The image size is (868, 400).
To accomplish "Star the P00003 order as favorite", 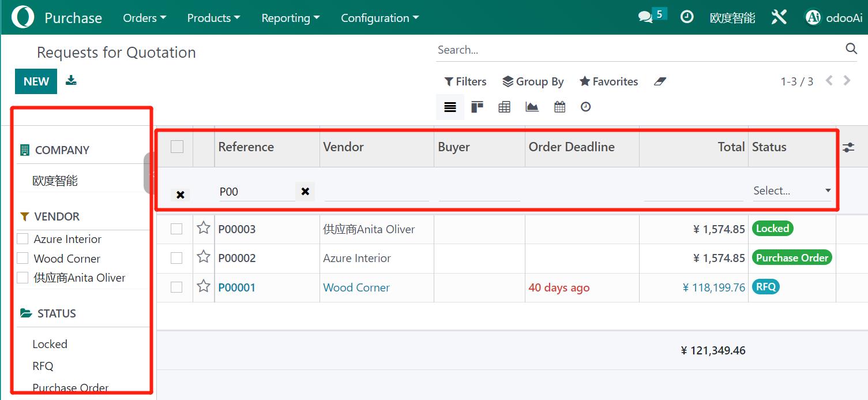I will pos(204,228).
